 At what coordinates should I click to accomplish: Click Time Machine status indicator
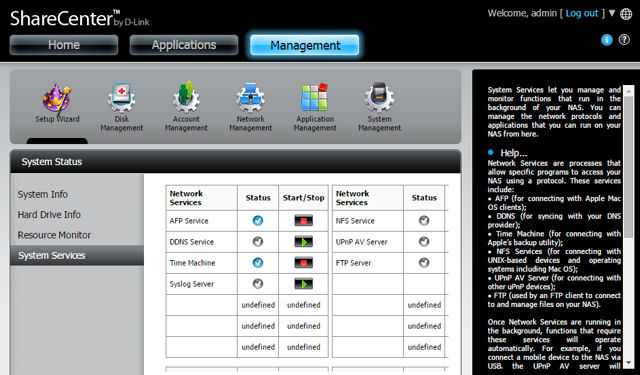tap(258, 262)
